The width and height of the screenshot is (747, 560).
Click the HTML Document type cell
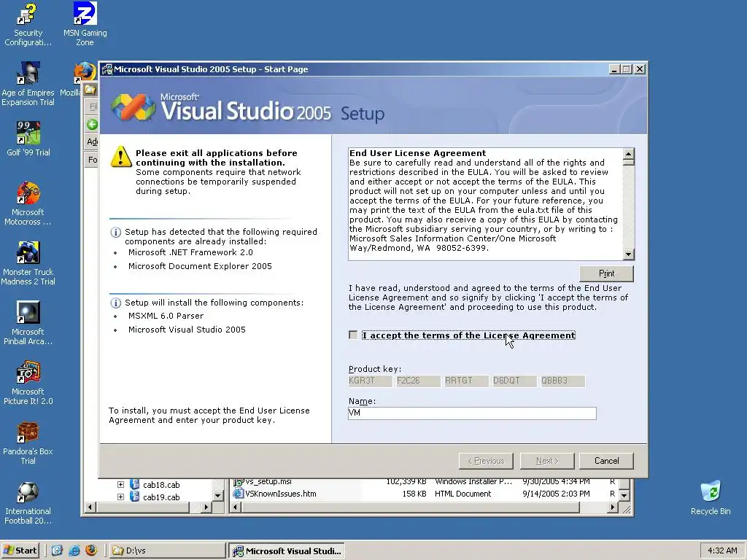[462, 494]
